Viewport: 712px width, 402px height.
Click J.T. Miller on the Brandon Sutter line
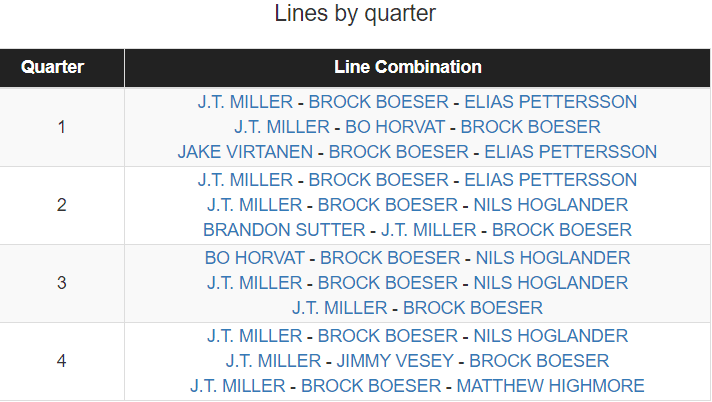coord(427,230)
